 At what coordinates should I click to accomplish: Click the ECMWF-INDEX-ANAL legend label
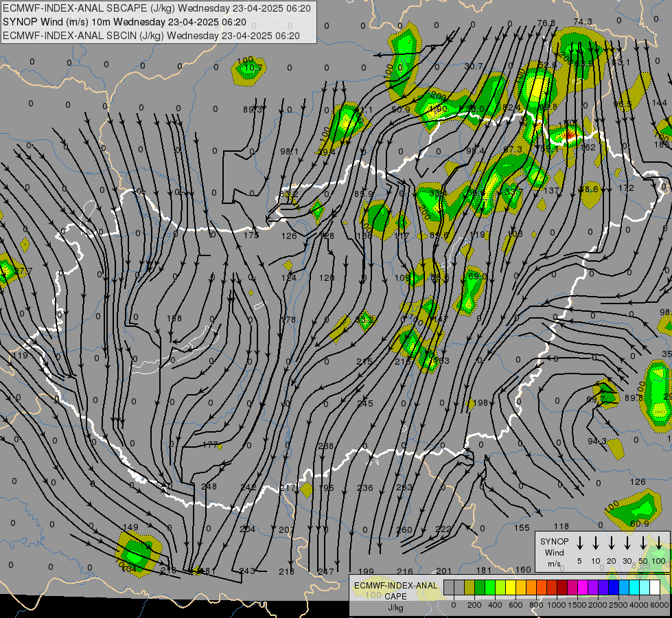(395, 586)
